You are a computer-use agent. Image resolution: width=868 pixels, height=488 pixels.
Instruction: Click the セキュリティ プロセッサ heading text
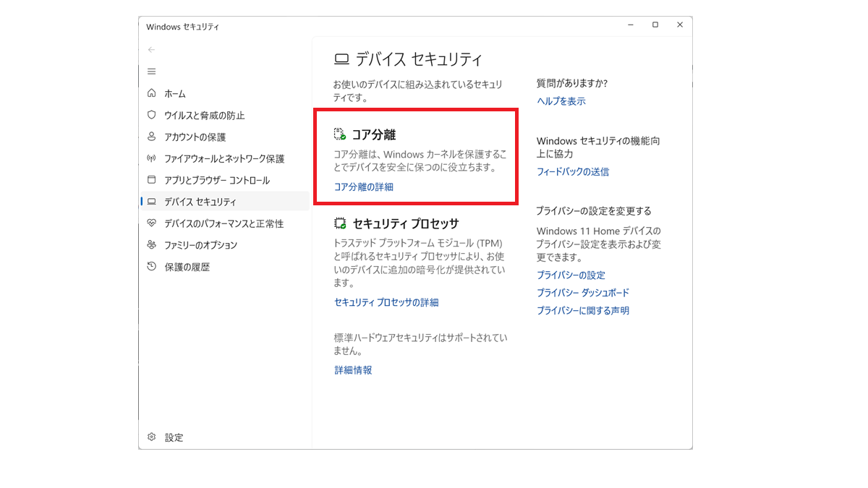[406, 224]
